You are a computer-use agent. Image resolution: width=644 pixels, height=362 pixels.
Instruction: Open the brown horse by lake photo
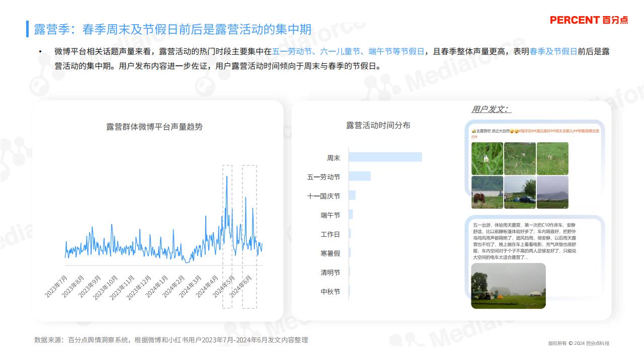pos(487,192)
